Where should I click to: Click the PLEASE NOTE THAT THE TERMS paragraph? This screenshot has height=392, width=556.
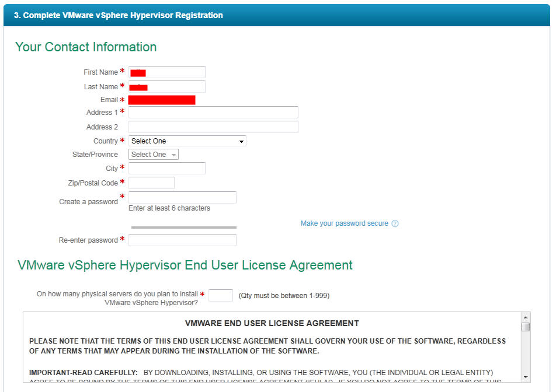(267, 346)
